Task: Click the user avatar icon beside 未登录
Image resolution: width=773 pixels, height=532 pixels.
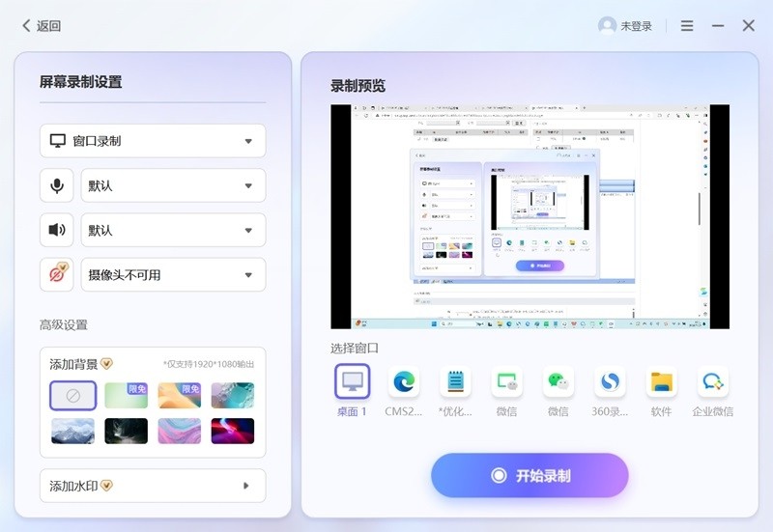Action: point(607,26)
